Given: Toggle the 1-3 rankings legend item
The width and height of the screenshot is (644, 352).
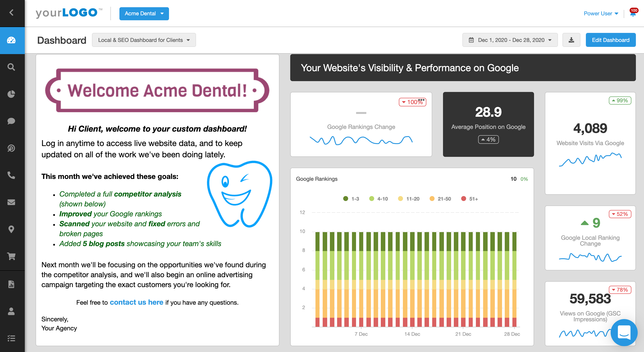Looking at the screenshot, I should click(351, 199).
